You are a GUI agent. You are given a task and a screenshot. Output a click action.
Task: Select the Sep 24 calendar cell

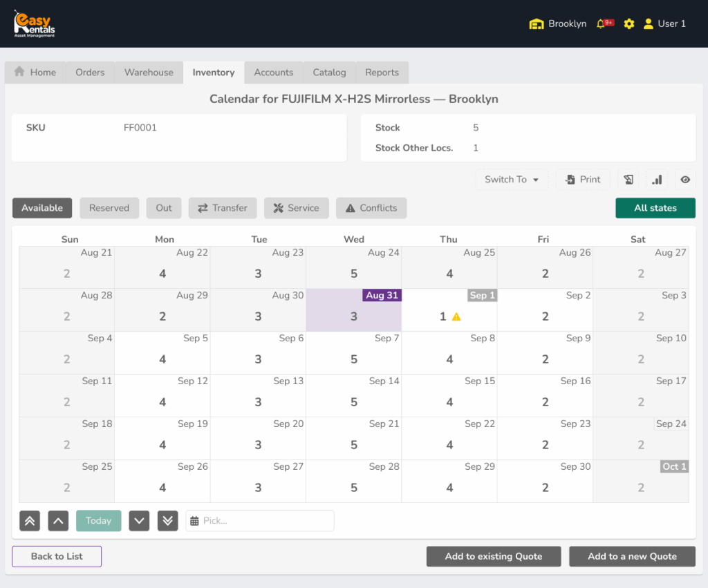click(x=641, y=439)
